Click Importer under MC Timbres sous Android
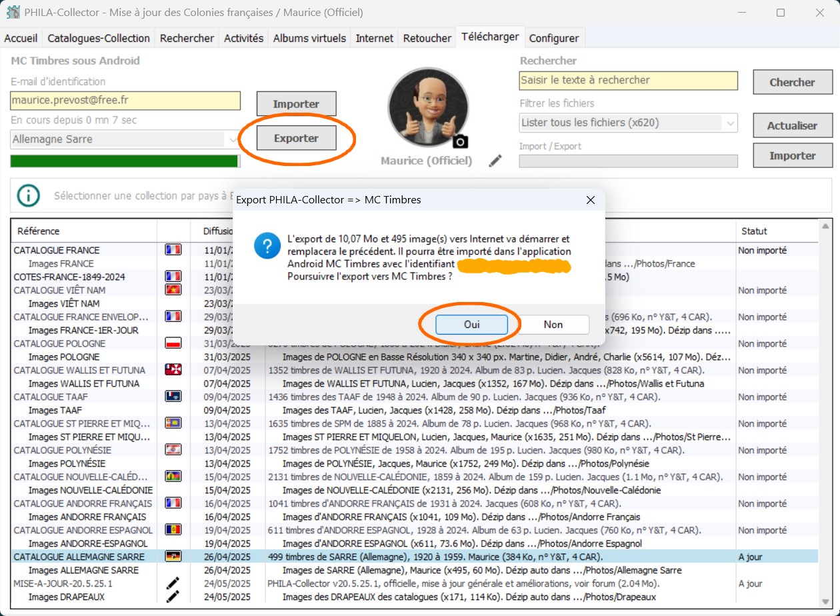This screenshot has width=840, height=616. click(297, 104)
